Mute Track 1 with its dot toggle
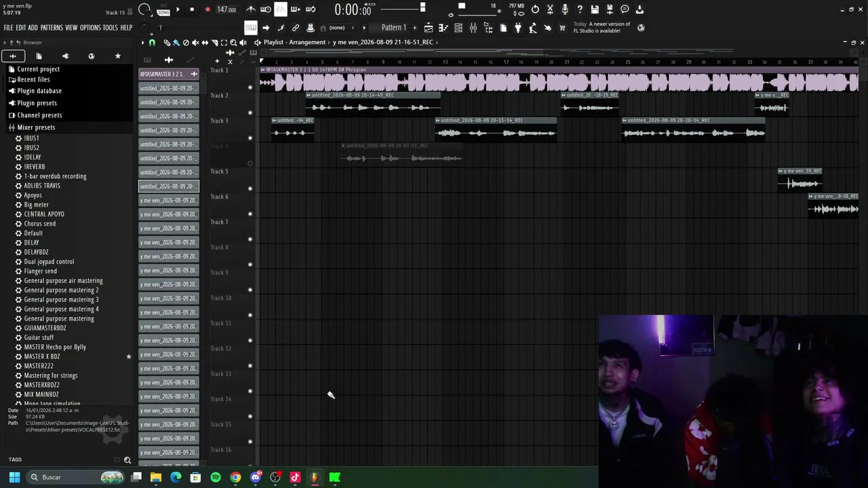Viewport: 868px width, 488px height. (250, 87)
